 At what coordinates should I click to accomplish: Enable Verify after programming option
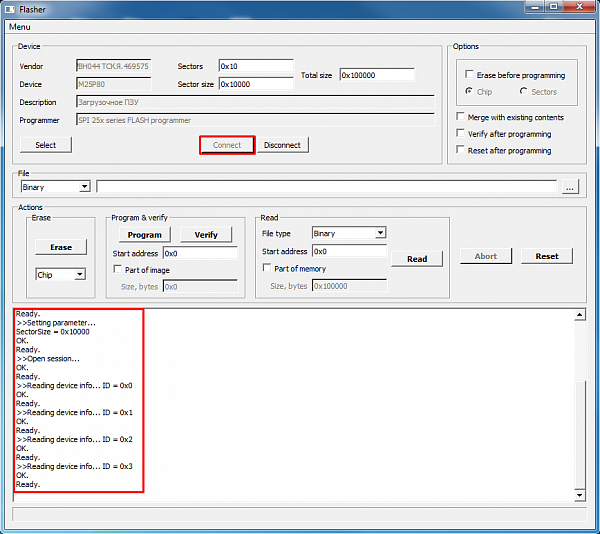coord(460,134)
